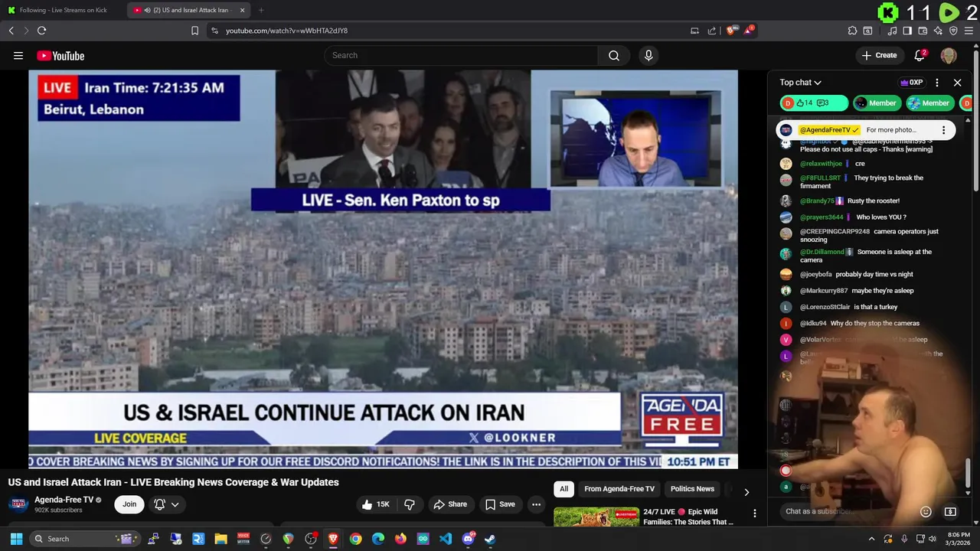980x551 pixels.
Task: Show hidden system tray icons
Action: pos(871,539)
